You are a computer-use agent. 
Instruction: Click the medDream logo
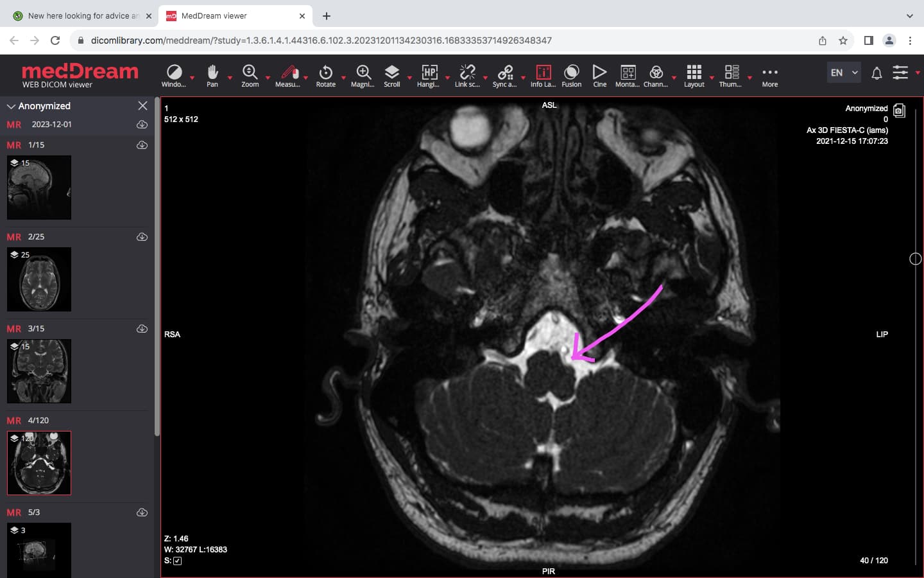pyautogui.click(x=80, y=75)
